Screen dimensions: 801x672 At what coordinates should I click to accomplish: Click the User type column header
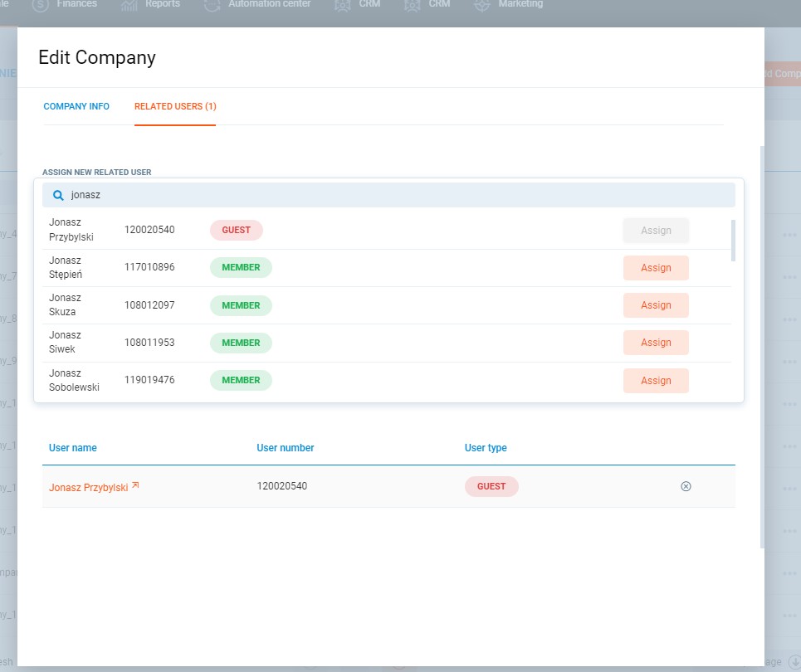[486, 448]
